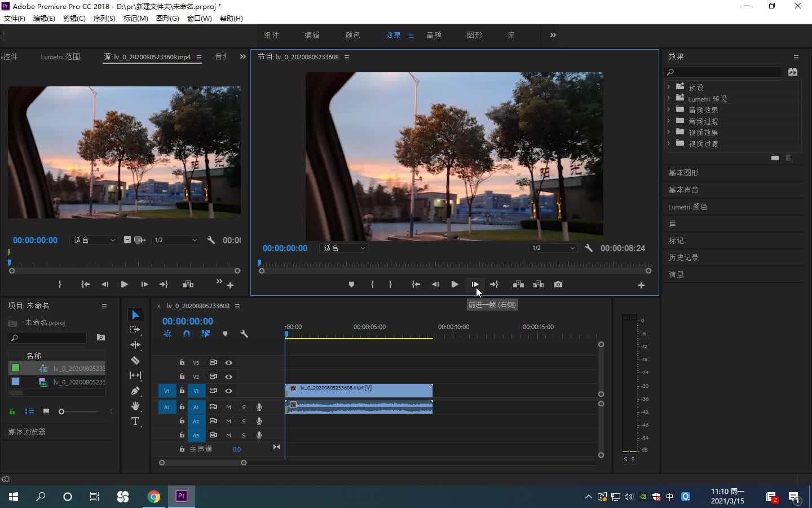Toggle linked selection in timeline

[206, 334]
